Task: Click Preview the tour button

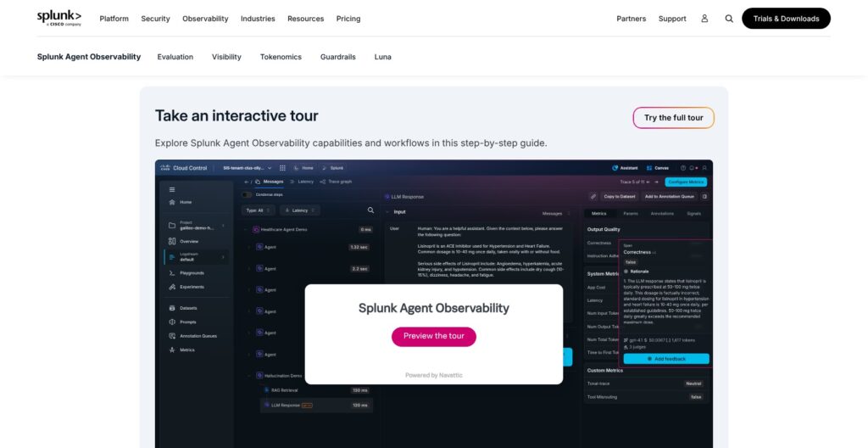Action: 433,336
